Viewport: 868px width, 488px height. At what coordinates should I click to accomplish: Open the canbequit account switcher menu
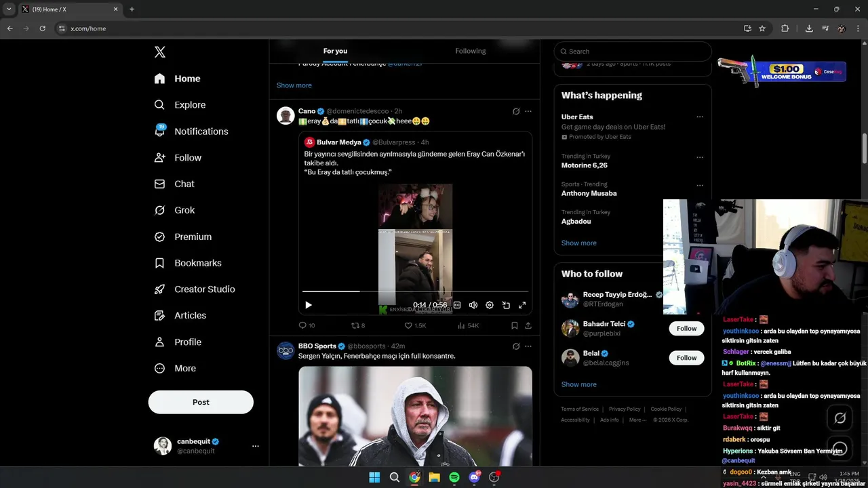coord(206,446)
